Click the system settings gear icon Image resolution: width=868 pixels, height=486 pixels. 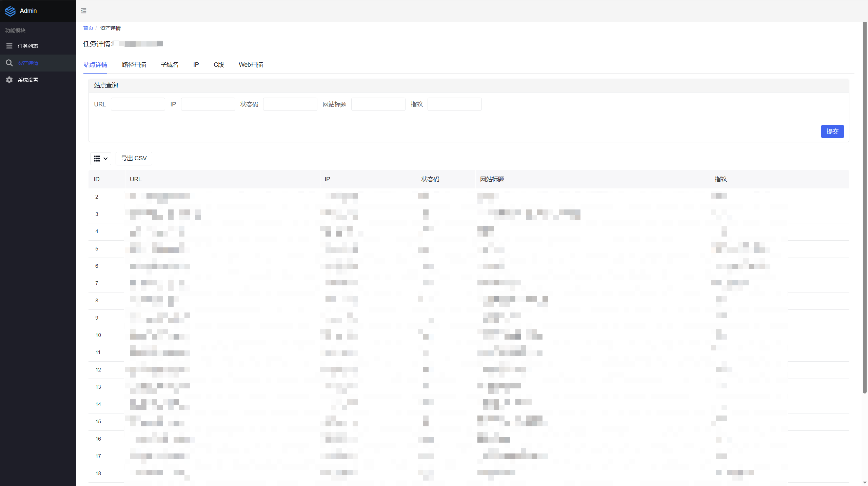pyautogui.click(x=9, y=80)
